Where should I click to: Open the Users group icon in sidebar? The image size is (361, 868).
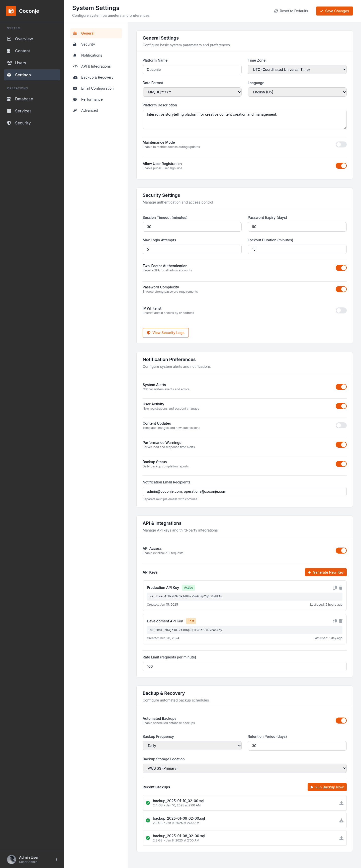pos(10,63)
